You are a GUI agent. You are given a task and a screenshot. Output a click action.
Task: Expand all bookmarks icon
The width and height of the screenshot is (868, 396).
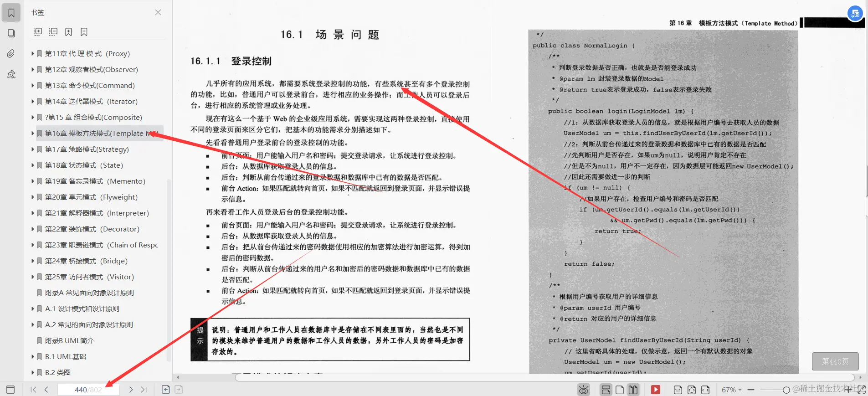coord(38,32)
